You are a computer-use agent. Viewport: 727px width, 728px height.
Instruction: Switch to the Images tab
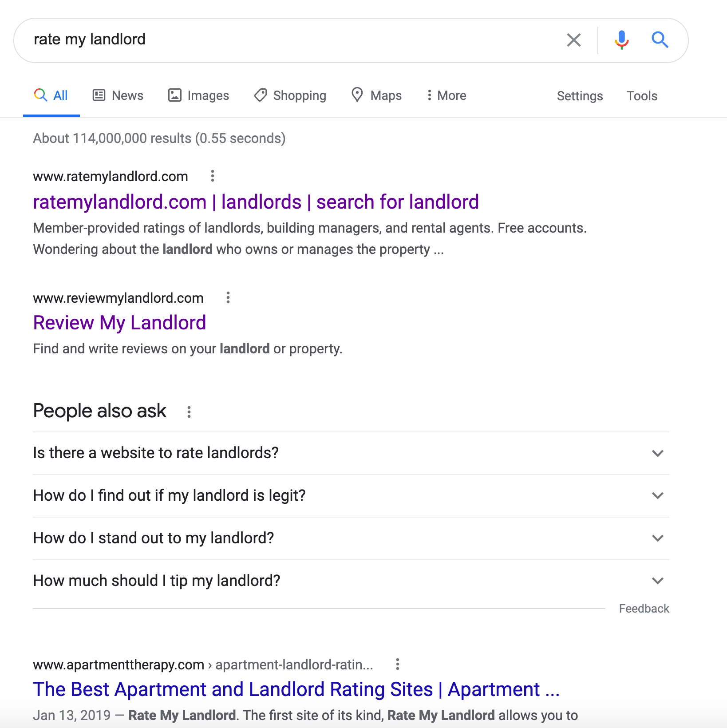[198, 95]
